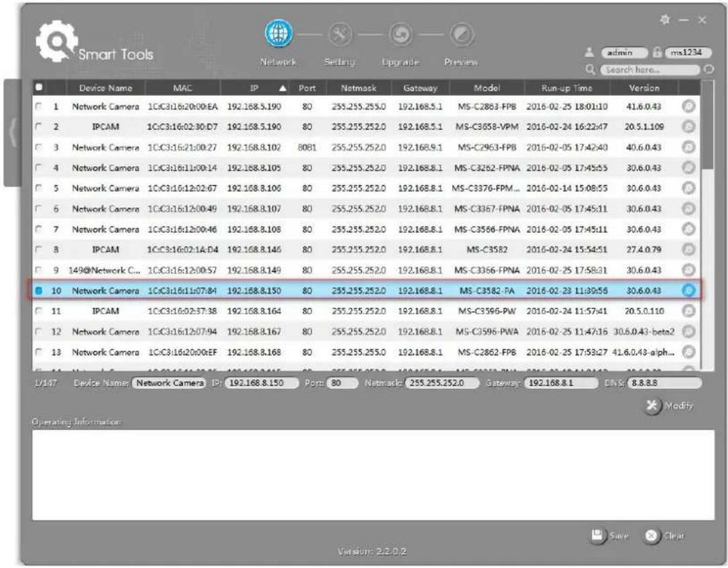Open the Preview step icon
728x568 pixels.
(461, 35)
